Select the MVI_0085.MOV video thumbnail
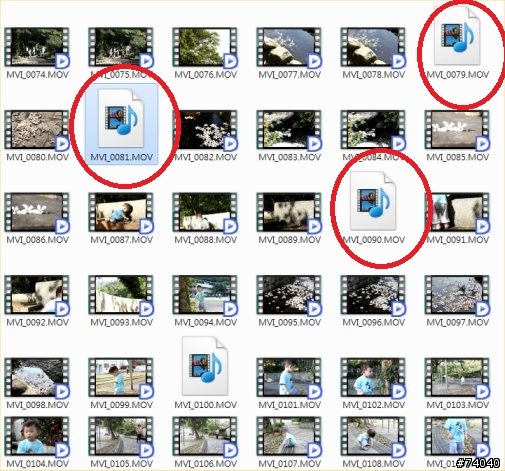 [457, 130]
